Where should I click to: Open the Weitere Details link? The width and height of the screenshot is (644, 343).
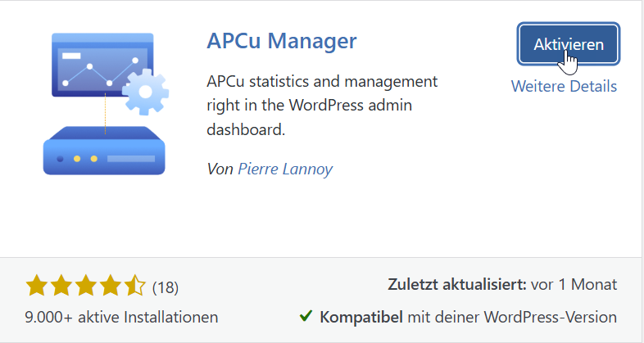pos(564,86)
